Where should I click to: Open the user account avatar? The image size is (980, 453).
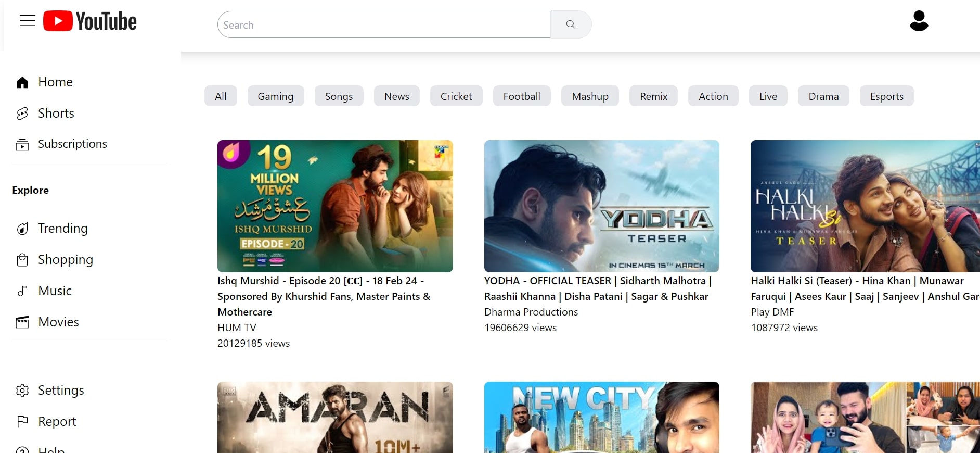coord(919,21)
